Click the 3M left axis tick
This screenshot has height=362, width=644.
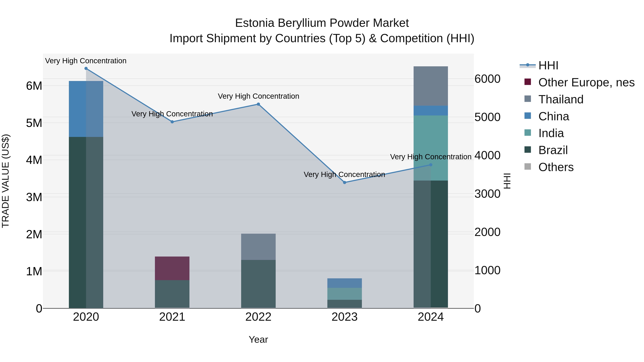coord(34,197)
